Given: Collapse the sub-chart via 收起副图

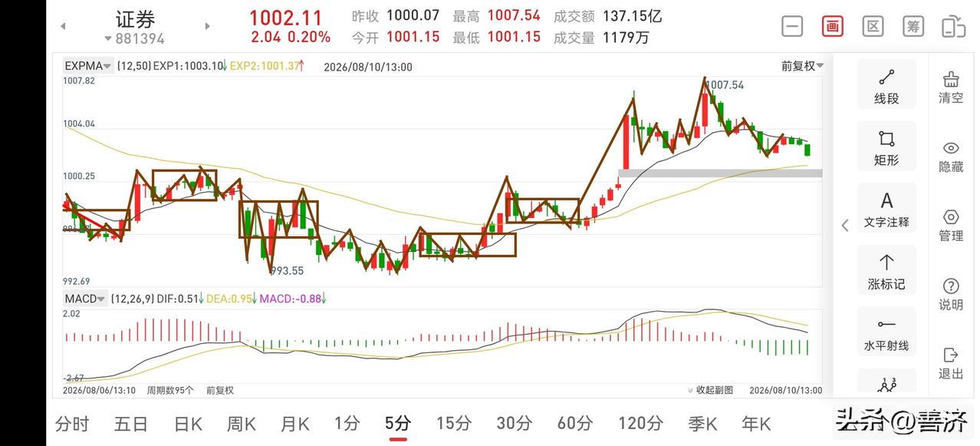Looking at the screenshot, I should click(710, 390).
